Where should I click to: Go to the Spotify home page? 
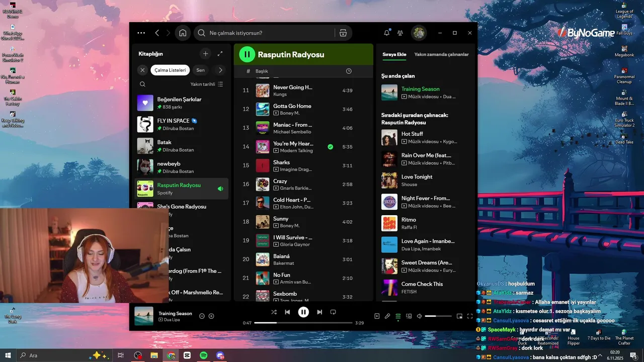(x=183, y=33)
